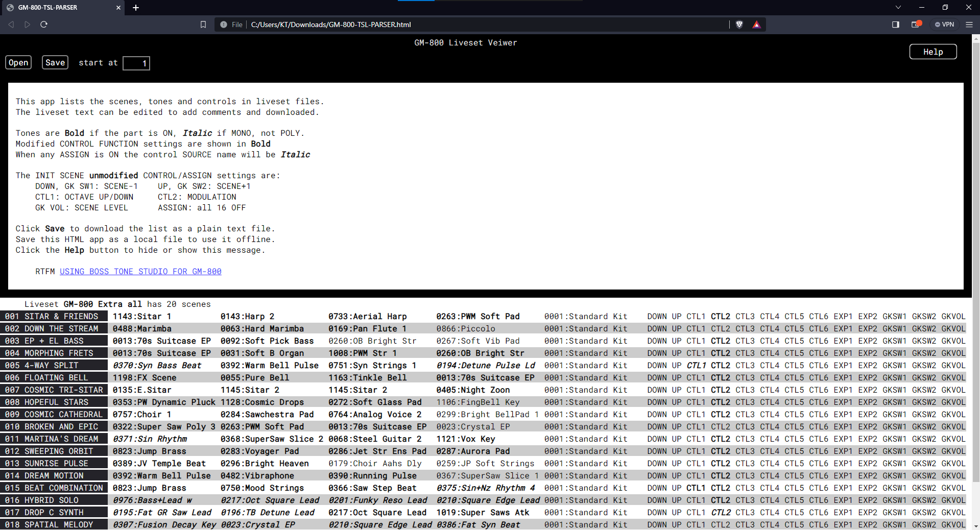The image size is (980, 530).
Task: Click tone 0194:Detune Pulse Ld
Action: [486, 366]
